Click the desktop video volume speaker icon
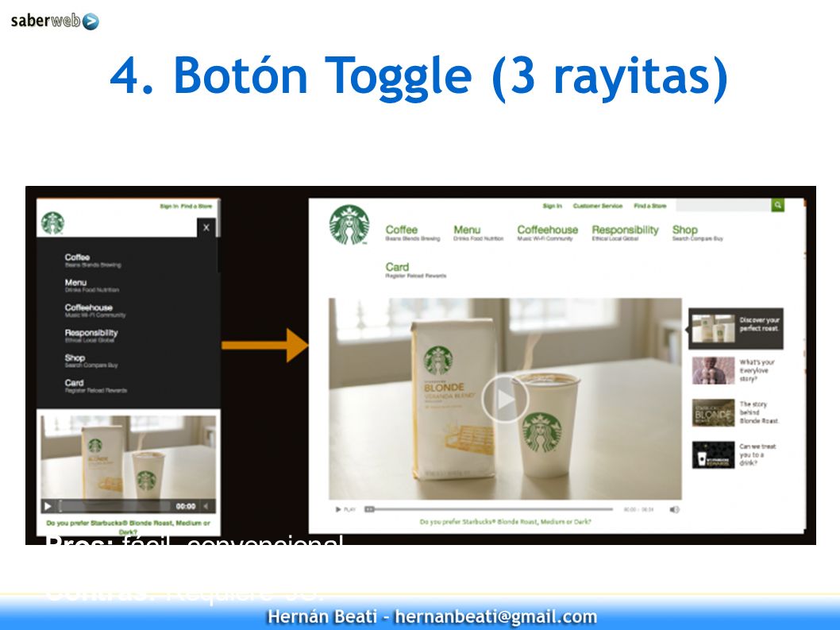Image resolution: width=840 pixels, height=630 pixels. (x=675, y=509)
